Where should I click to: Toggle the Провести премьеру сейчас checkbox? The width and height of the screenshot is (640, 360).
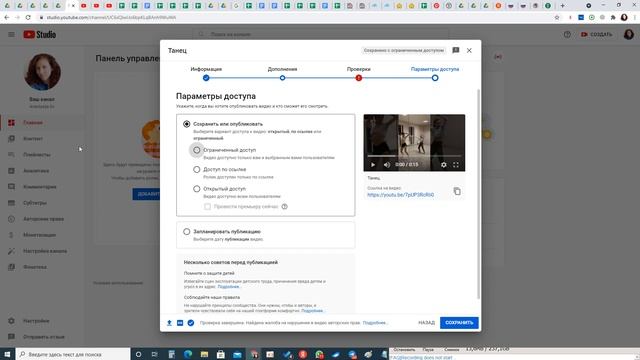point(207,207)
